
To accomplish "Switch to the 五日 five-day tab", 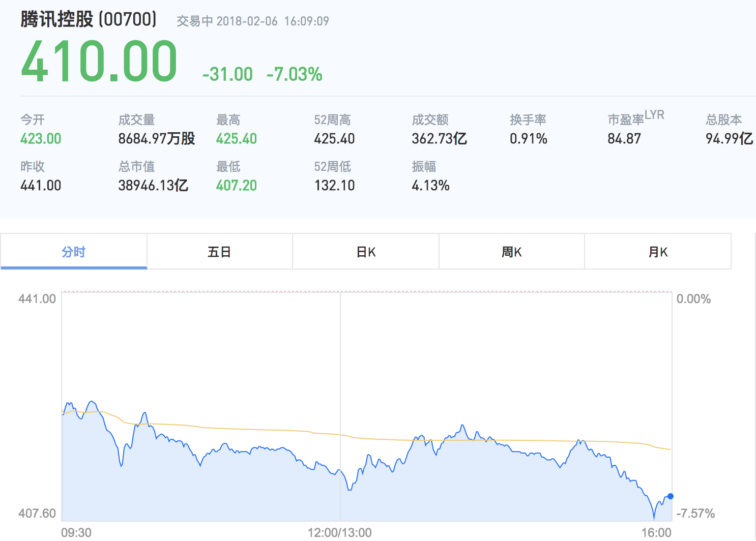I will click(x=220, y=252).
